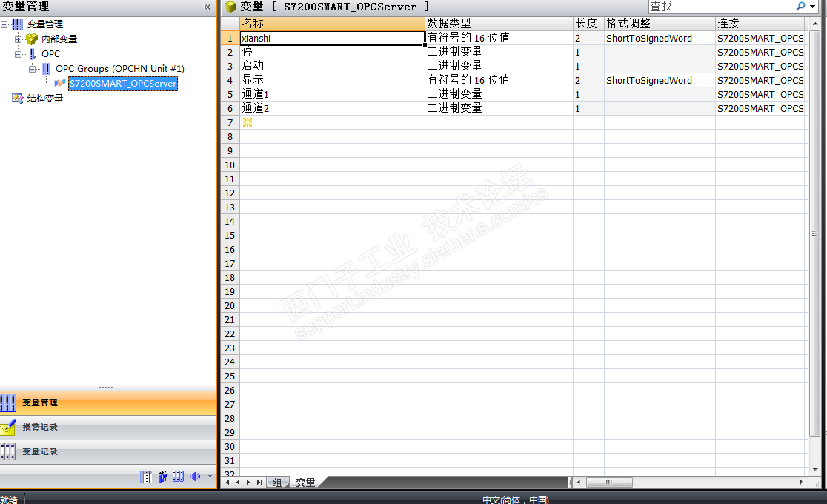Click the new-row star icon in row 7

[248, 122]
